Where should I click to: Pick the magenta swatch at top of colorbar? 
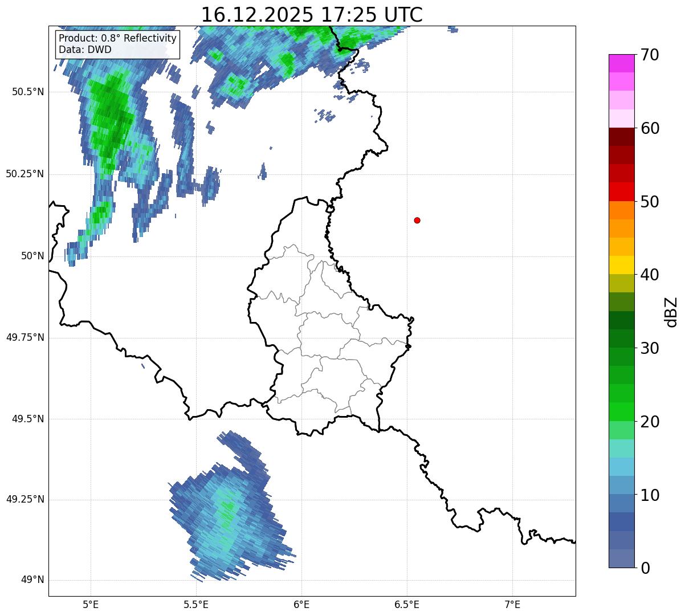pyautogui.click(x=622, y=63)
